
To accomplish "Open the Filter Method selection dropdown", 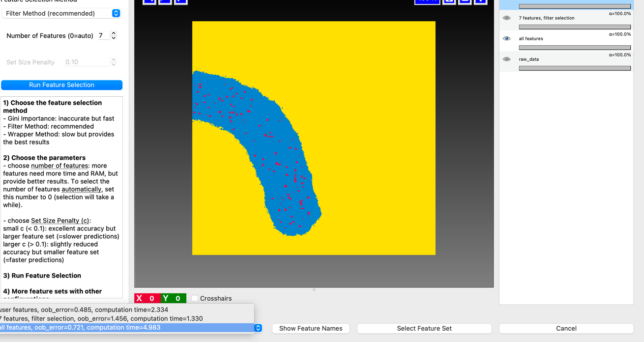I will pyautogui.click(x=61, y=13).
